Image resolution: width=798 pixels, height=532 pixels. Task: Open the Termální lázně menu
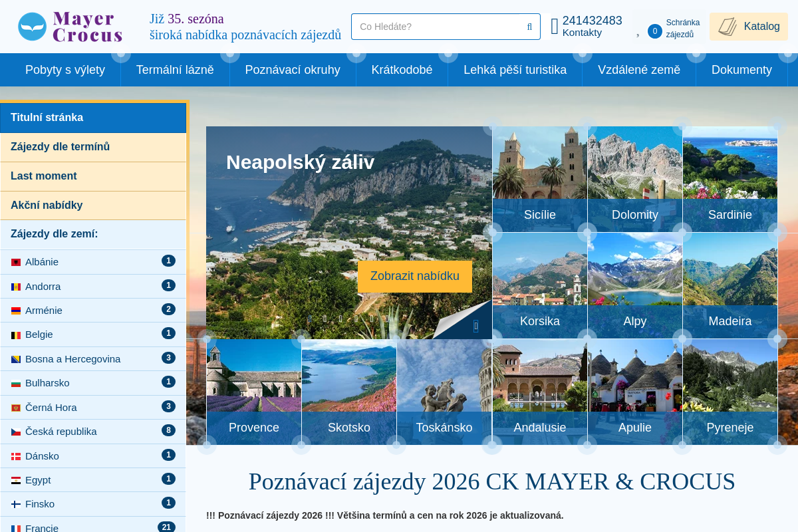175,70
